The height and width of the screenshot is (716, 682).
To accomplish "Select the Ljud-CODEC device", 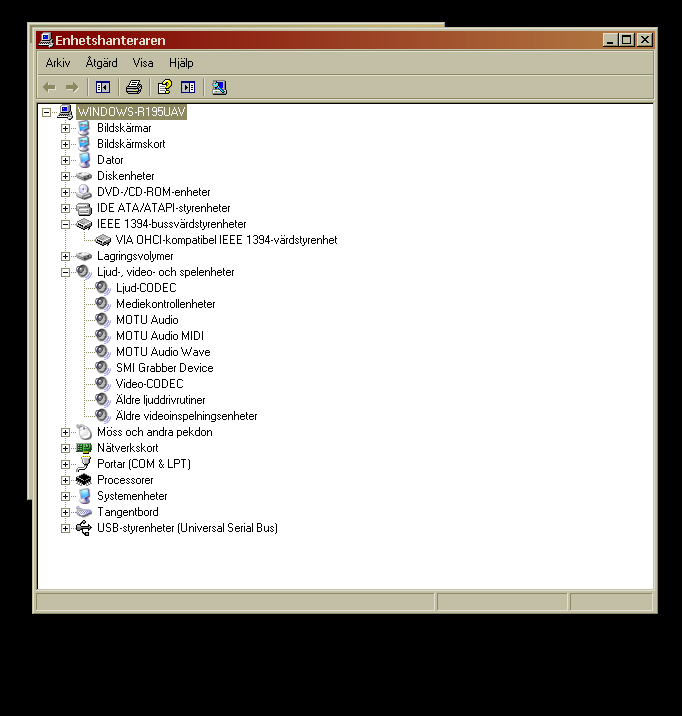I will point(146,288).
